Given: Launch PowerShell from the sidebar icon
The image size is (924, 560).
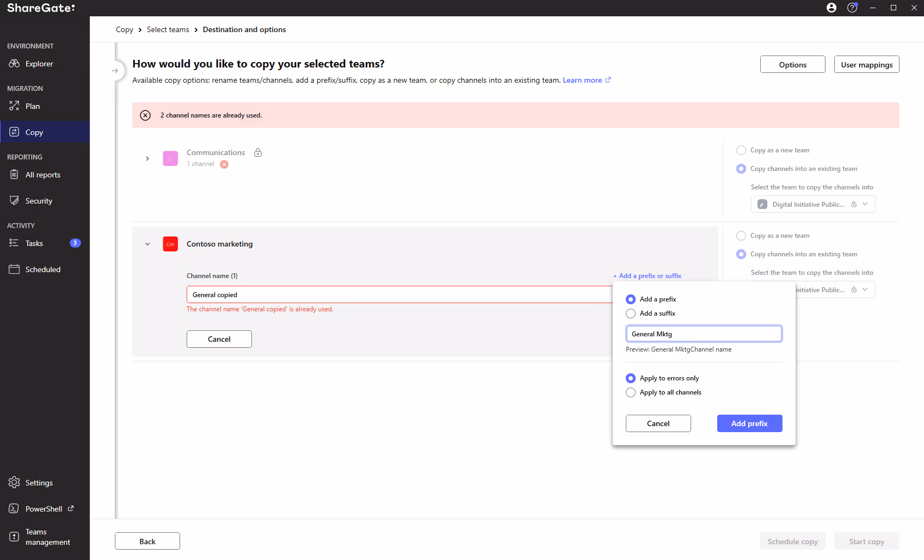Looking at the screenshot, I should (14, 509).
